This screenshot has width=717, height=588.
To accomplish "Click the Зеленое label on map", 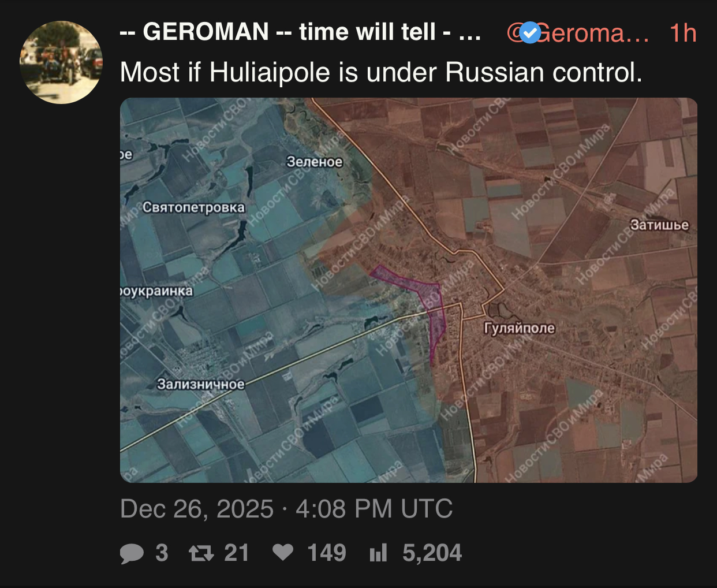I will pos(315,162).
